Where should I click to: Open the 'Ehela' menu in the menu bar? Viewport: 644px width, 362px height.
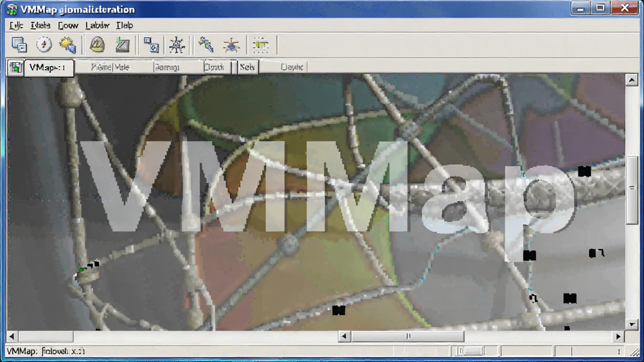coord(40,25)
